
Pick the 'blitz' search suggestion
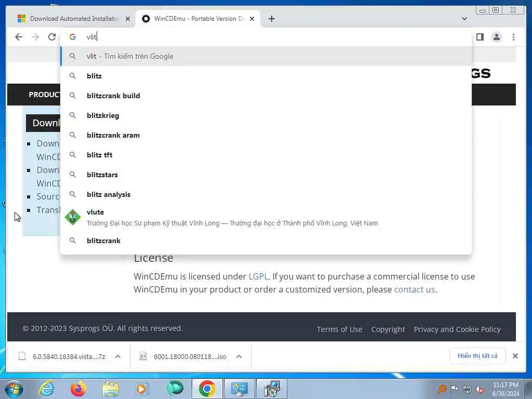[266, 76]
